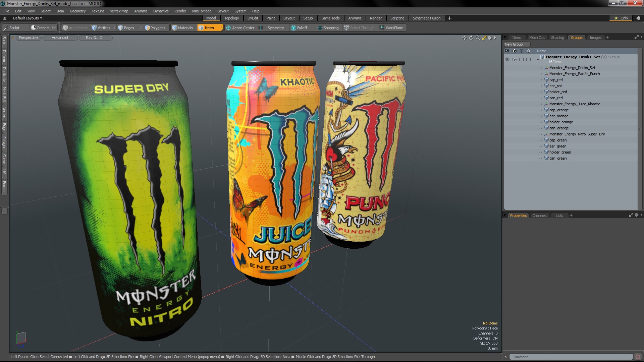Open the Default Layouts dropdown

point(28,18)
